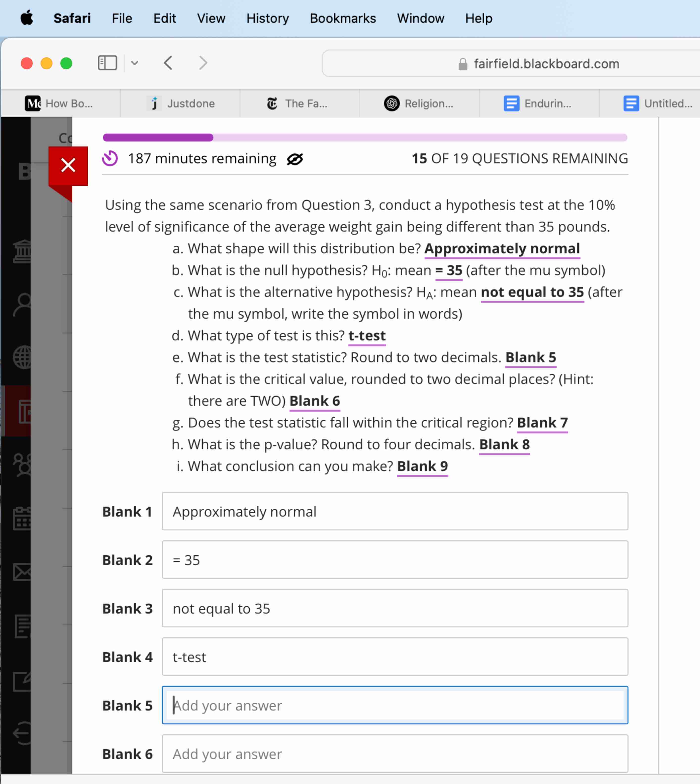Navigate back with the back arrow

click(169, 63)
